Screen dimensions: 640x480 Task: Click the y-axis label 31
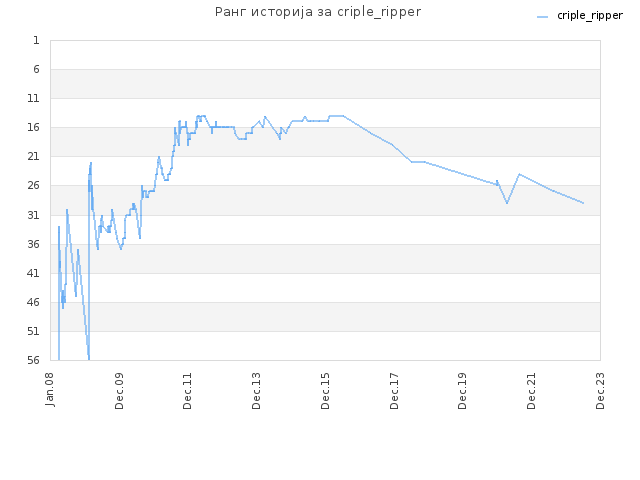tap(33, 215)
